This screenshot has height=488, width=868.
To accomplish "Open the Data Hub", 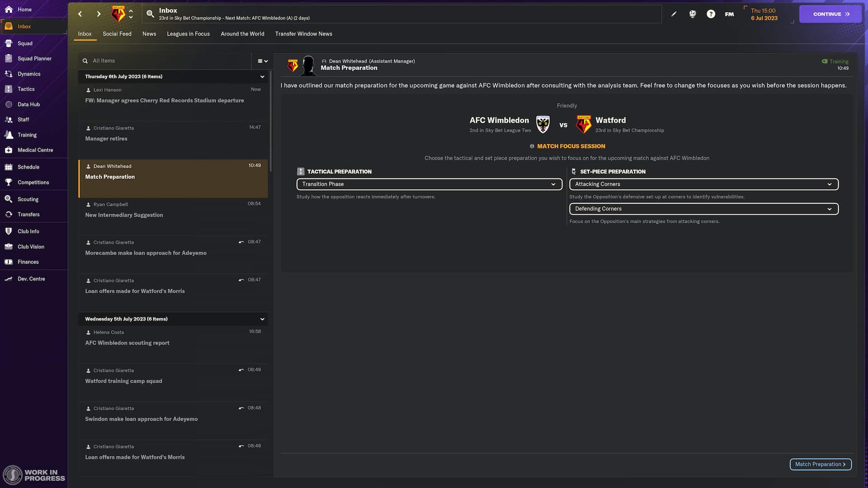I will [28, 104].
